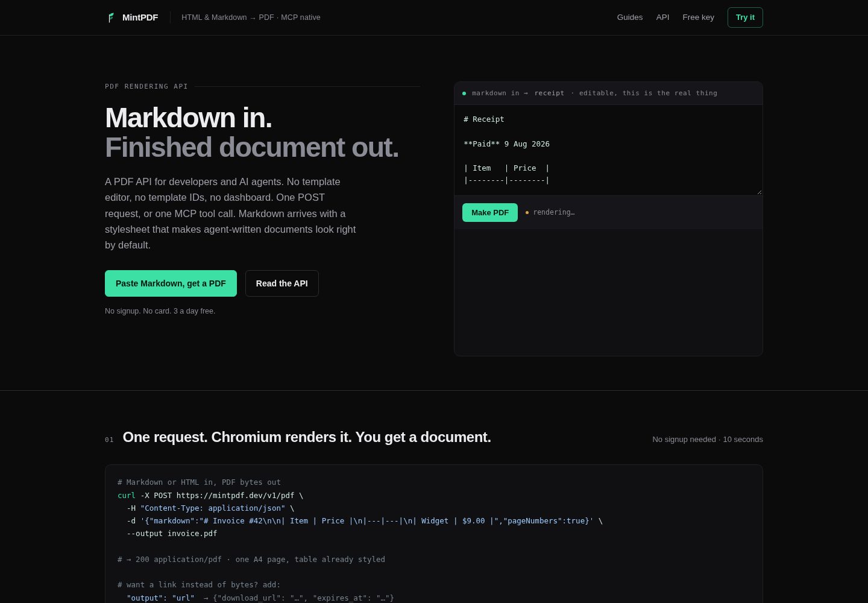Grab the textarea resize handle corner
The height and width of the screenshot is (603, 868).
click(759, 192)
